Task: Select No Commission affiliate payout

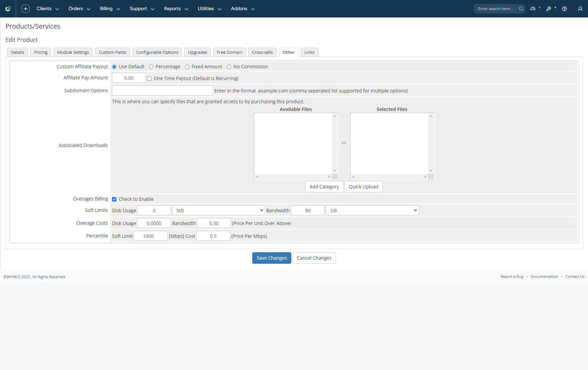Action: (229, 67)
